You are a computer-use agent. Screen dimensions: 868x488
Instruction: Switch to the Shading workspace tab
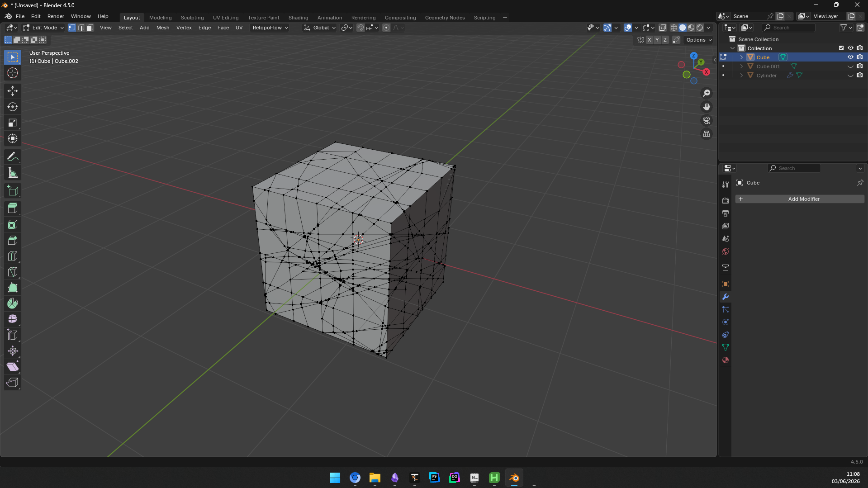click(x=298, y=18)
